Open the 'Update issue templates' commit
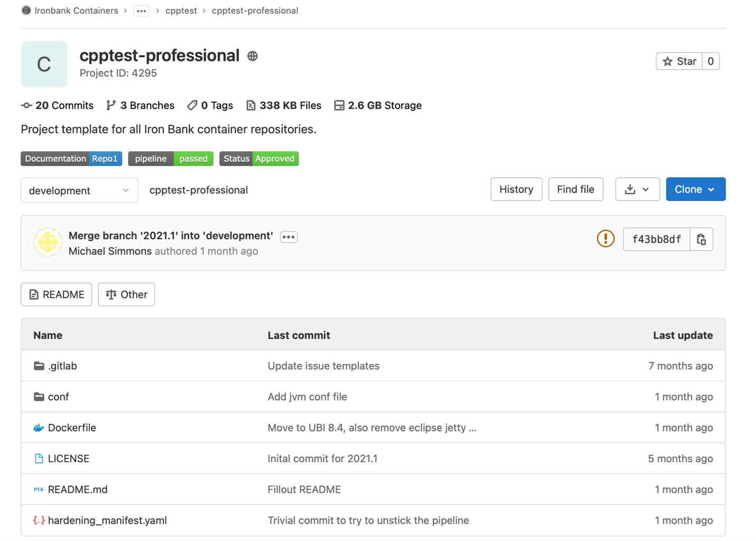756x541 pixels. tap(323, 365)
